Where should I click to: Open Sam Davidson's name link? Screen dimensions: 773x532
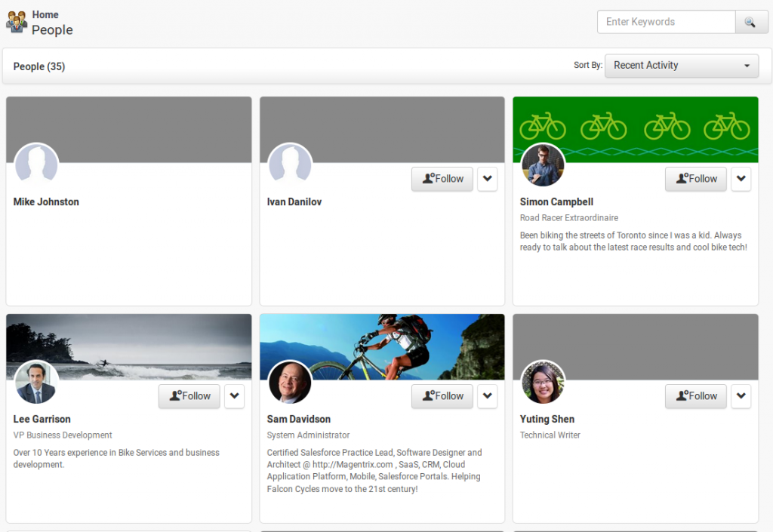click(x=299, y=420)
